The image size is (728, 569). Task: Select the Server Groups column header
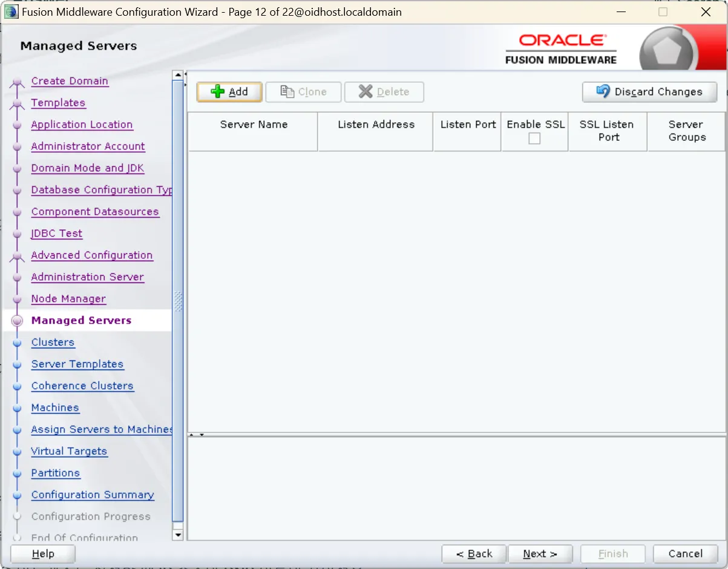(x=687, y=131)
